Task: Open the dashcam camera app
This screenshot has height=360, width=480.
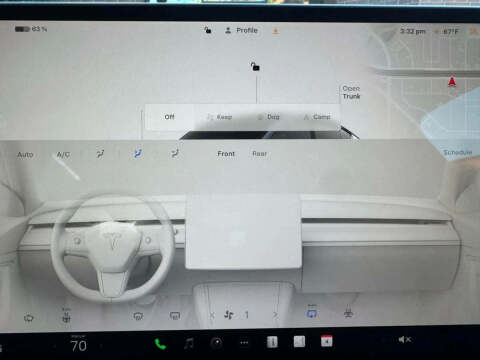Action: point(216,343)
